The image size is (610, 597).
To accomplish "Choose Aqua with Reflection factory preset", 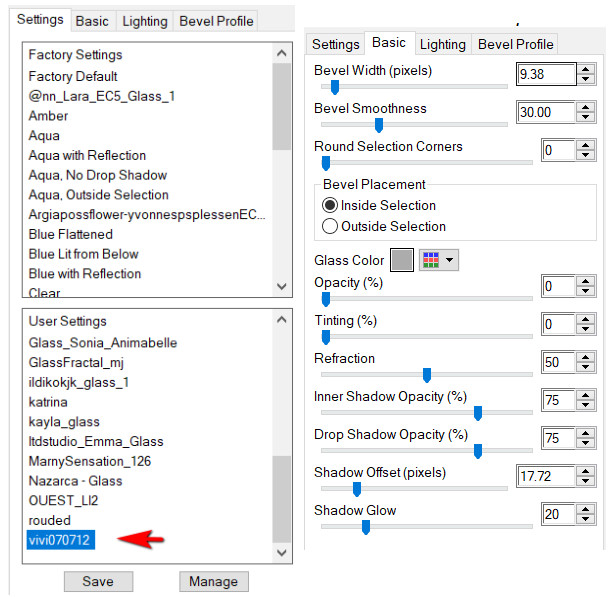I will (x=88, y=156).
